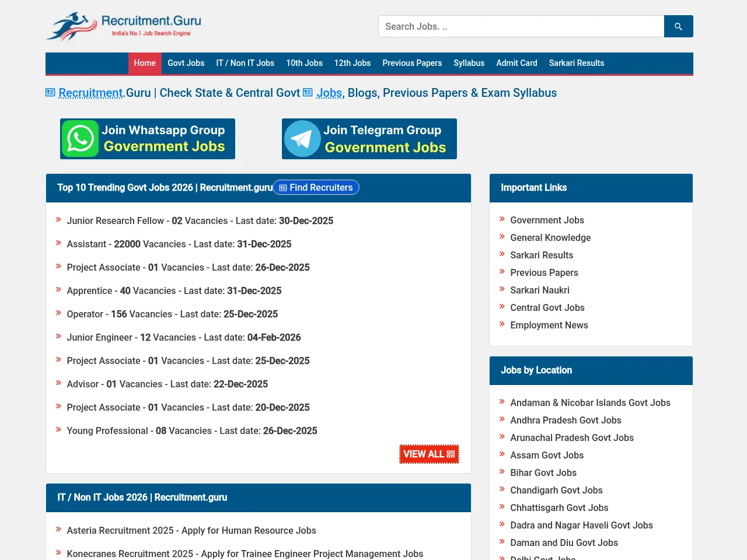Click the Find Recruiters button
747x560 pixels.
point(316,187)
